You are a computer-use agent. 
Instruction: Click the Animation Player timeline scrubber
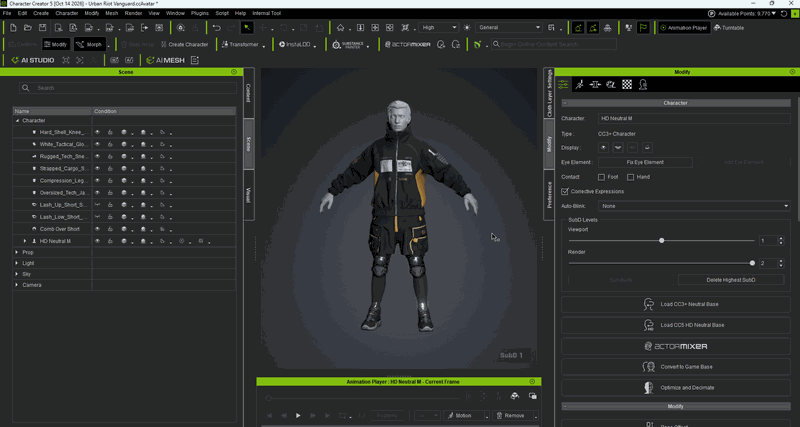pyautogui.click(x=268, y=398)
